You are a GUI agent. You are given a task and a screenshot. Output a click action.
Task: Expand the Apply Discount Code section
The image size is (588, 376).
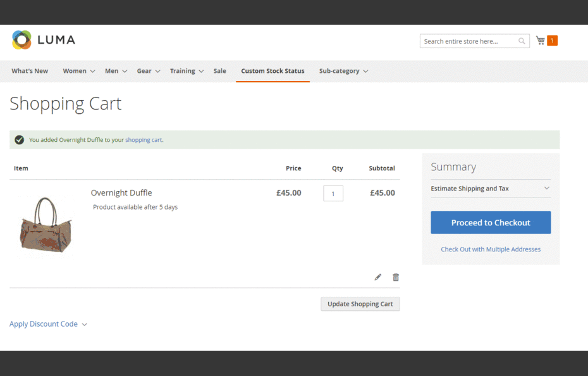point(44,323)
